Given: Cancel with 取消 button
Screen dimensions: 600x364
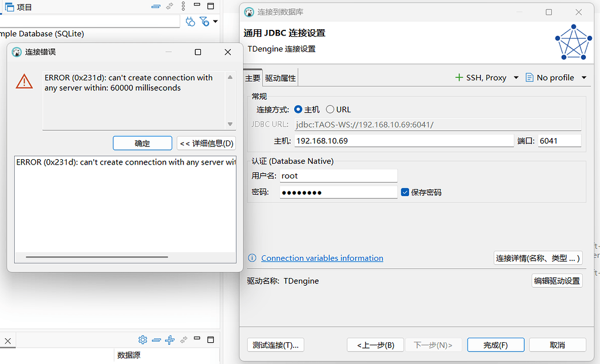Looking at the screenshot, I should click(x=558, y=345).
